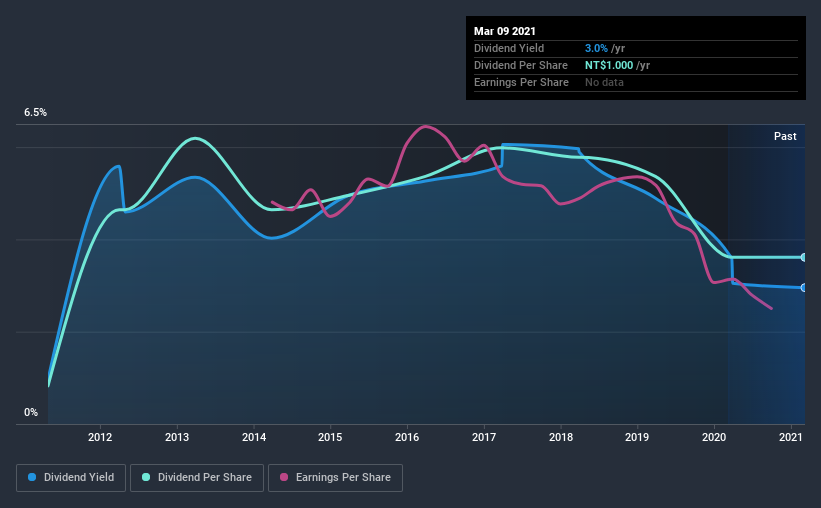Click the 2016 x-axis label
The image size is (821, 508).
click(x=407, y=437)
